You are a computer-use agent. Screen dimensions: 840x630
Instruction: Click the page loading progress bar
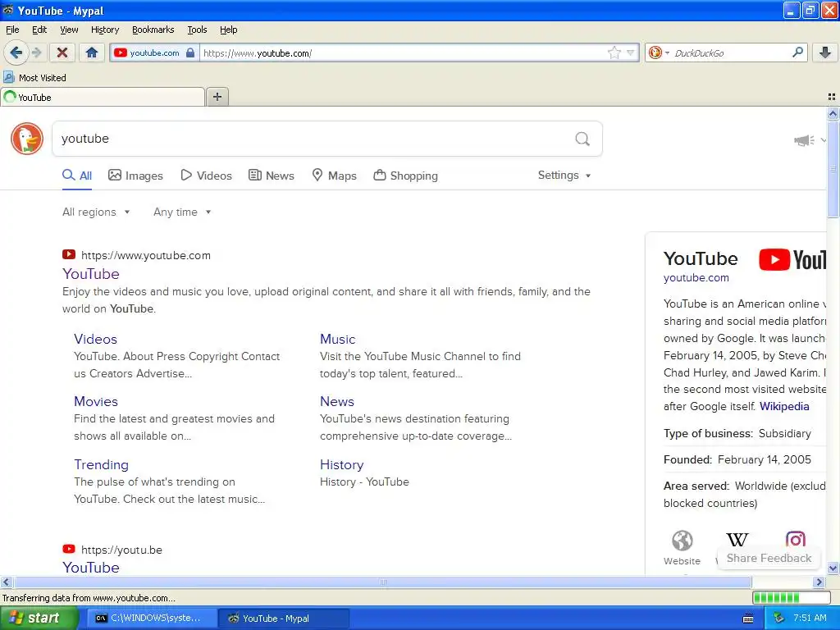point(792,597)
